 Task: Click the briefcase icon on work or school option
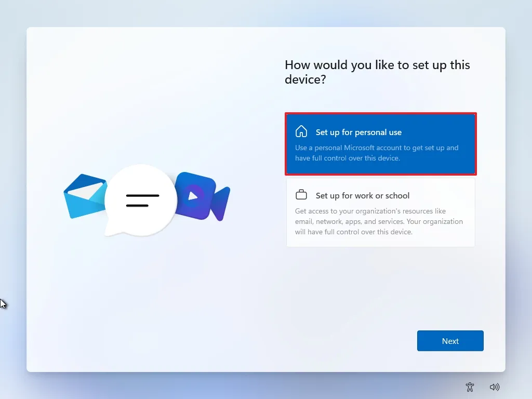click(x=301, y=194)
